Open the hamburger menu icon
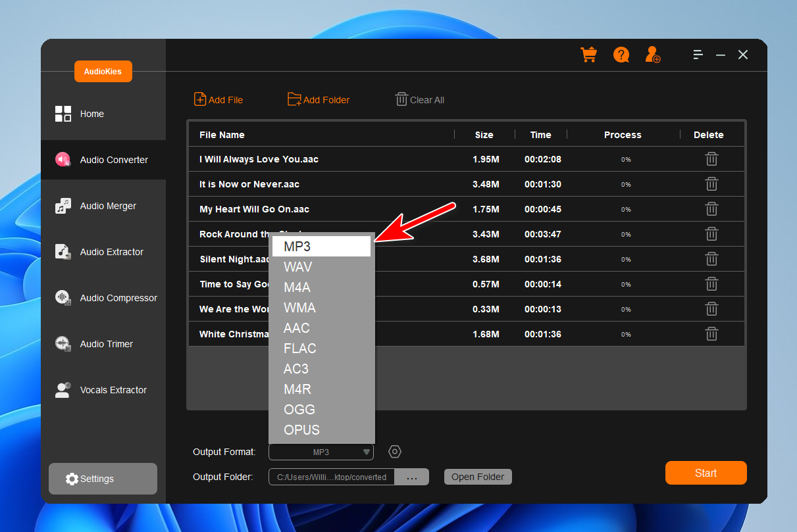 (x=698, y=55)
